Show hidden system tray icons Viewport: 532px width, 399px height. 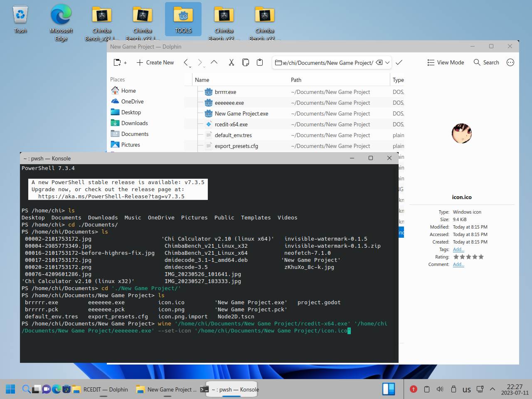pos(493,389)
